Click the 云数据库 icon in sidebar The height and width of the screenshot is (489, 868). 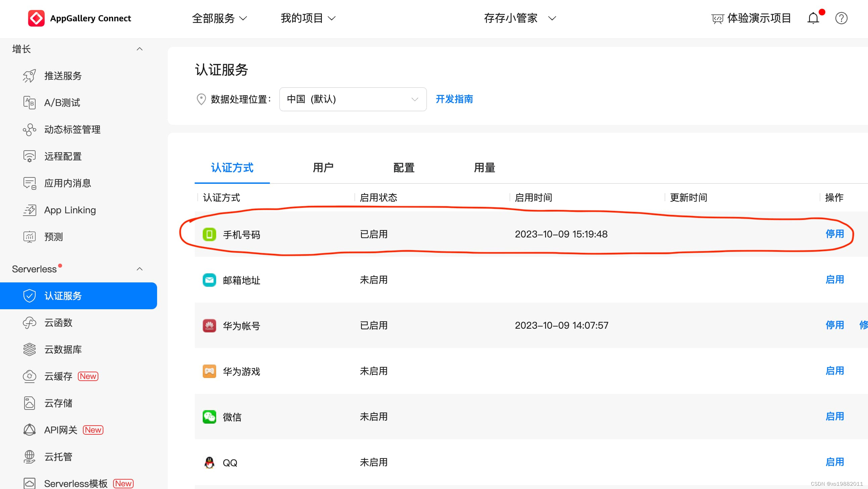click(29, 349)
